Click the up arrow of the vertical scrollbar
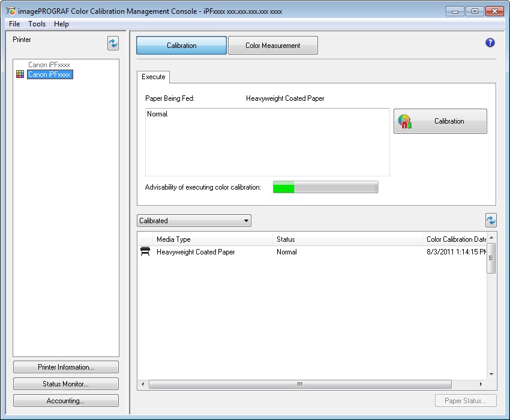The image size is (510, 420). (x=491, y=238)
